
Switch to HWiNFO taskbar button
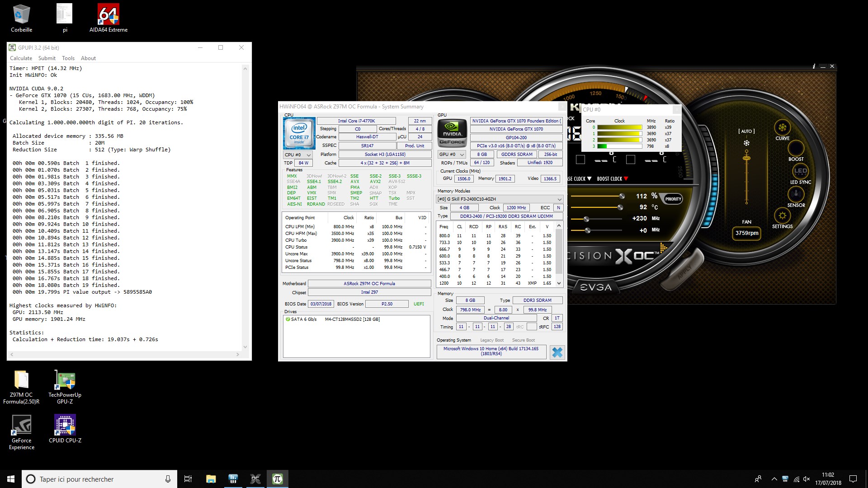(233, 479)
